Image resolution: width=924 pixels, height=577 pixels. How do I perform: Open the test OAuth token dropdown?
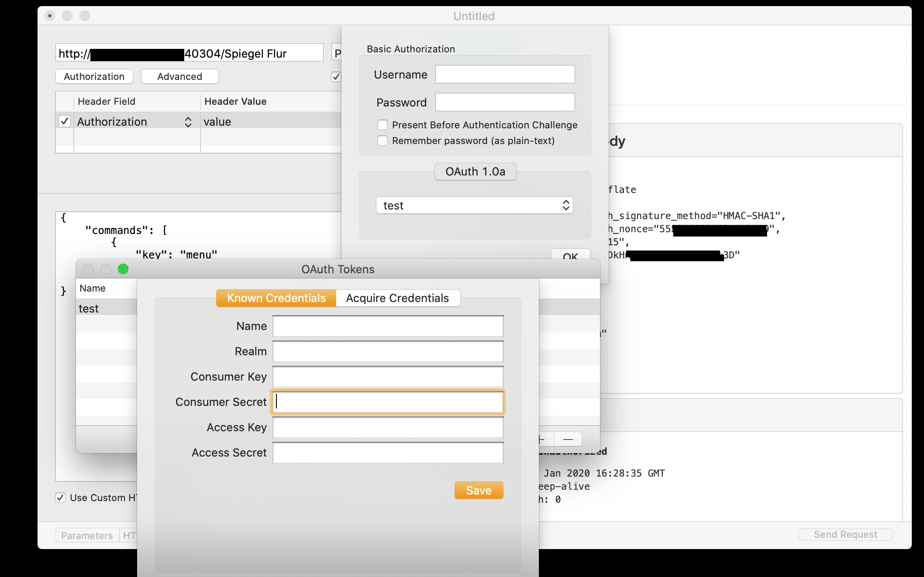(x=474, y=205)
